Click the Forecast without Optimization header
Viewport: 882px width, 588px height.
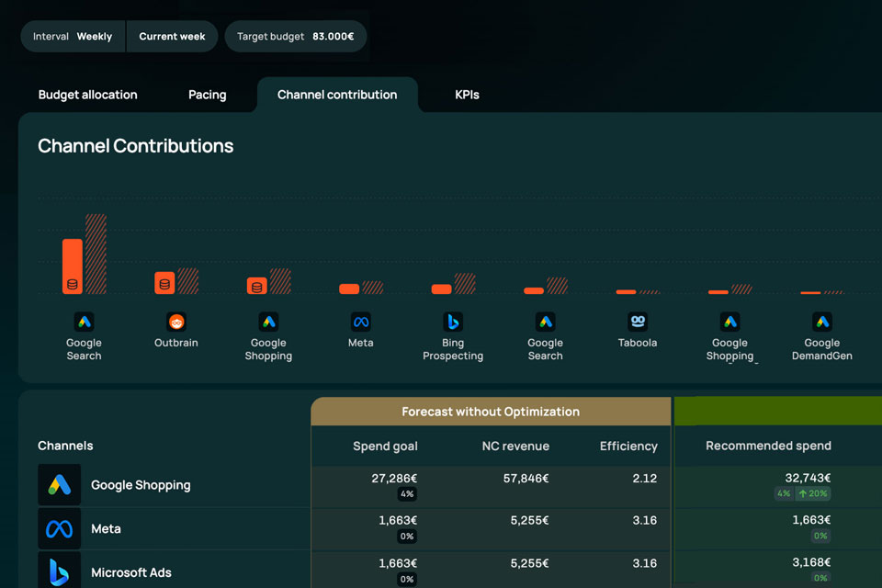point(491,412)
